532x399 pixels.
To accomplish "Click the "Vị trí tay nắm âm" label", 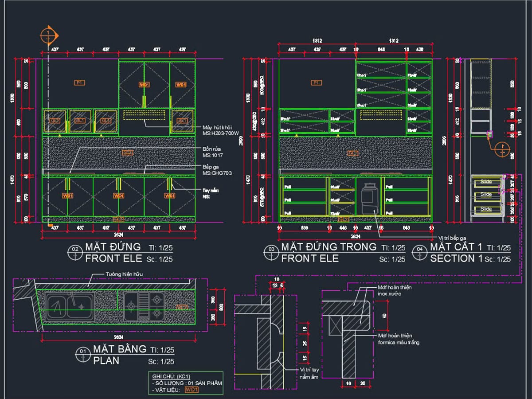I will tap(309, 373).
